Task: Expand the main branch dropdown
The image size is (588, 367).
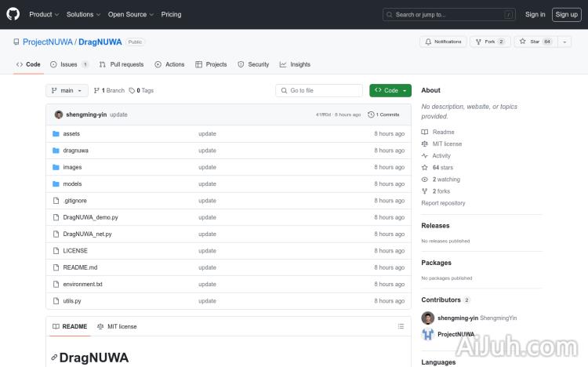Action: [x=67, y=90]
